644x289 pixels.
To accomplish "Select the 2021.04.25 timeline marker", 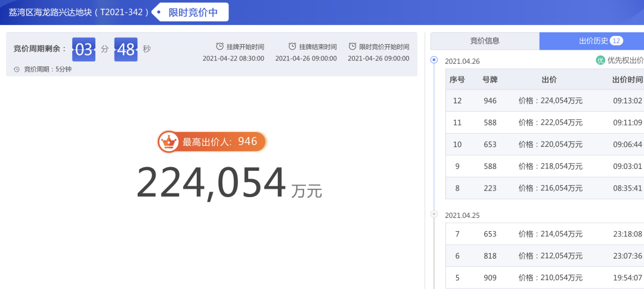I will pos(434,214).
